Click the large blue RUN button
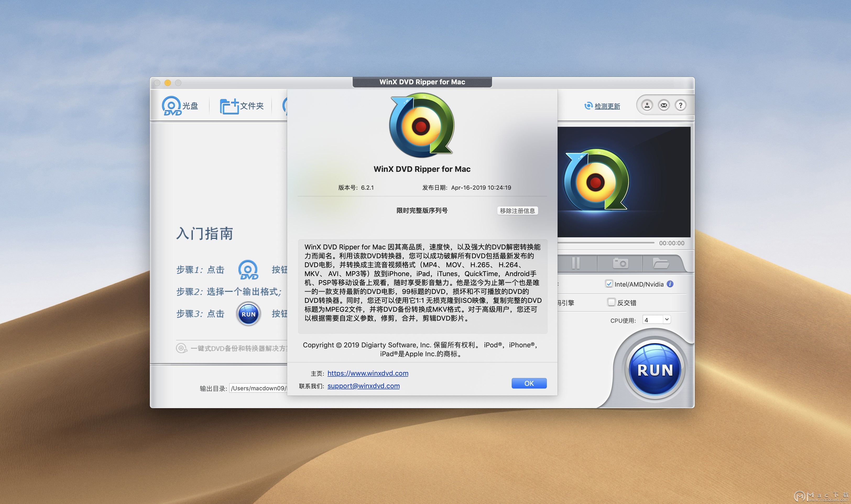Screen dimensions: 851x504 [x=655, y=370]
